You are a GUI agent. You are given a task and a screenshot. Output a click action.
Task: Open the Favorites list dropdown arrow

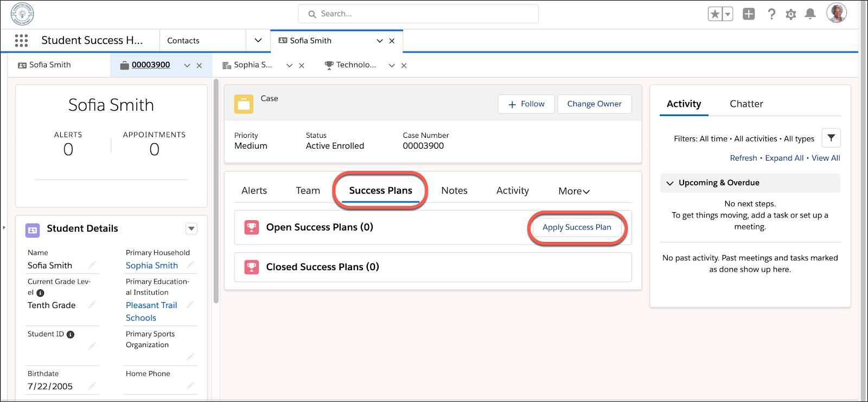[x=728, y=14]
